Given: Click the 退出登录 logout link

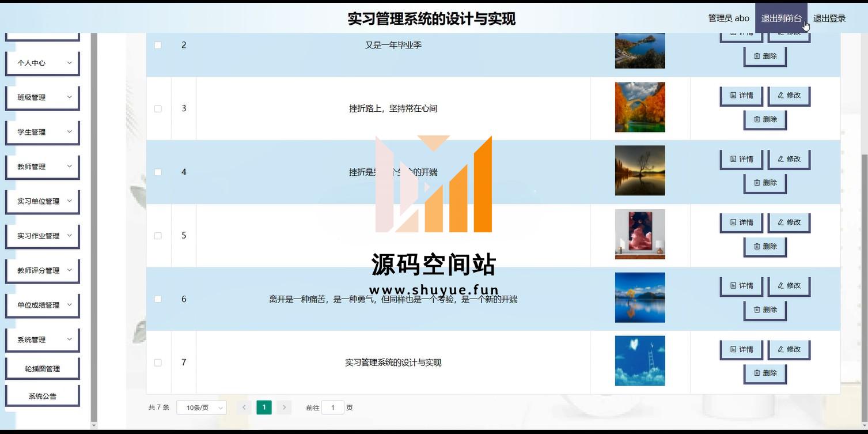Looking at the screenshot, I should [829, 18].
